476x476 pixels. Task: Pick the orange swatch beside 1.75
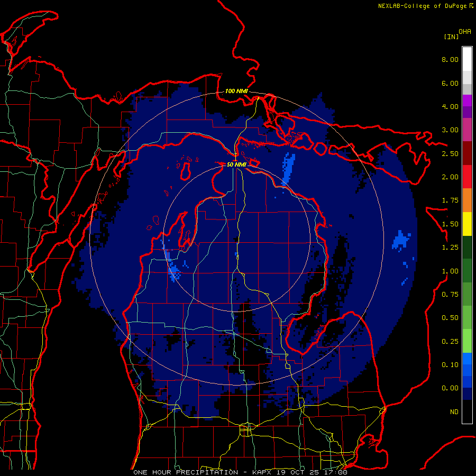467,200
